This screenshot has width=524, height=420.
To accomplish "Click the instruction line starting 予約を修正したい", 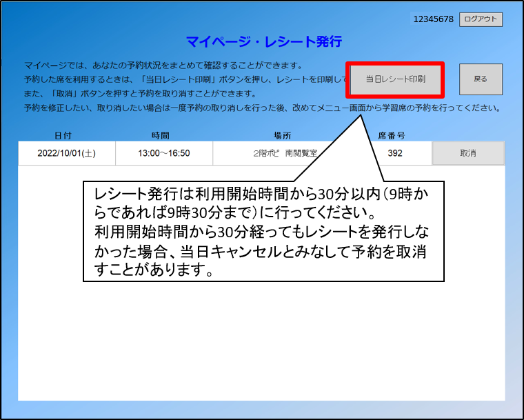I will click(x=262, y=108).
